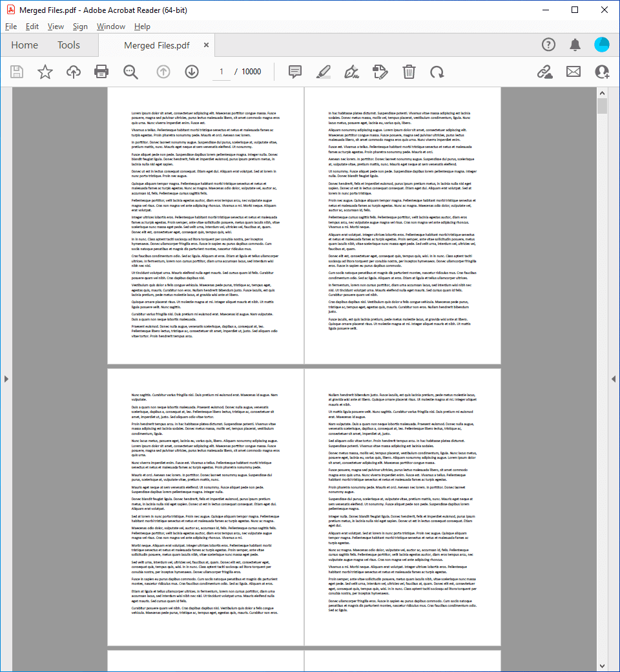Add a comment with the sticky note tool

pos(295,72)
